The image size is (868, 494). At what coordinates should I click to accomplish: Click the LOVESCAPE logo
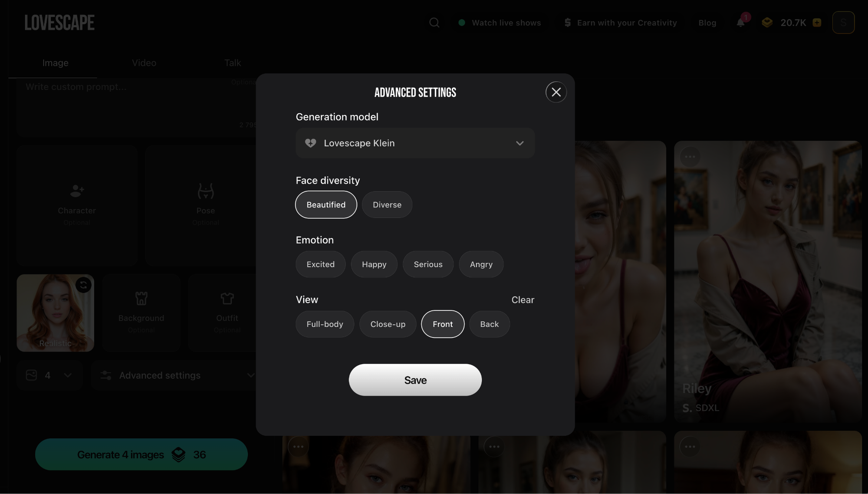pyautogui.click(x=59, y=23)
